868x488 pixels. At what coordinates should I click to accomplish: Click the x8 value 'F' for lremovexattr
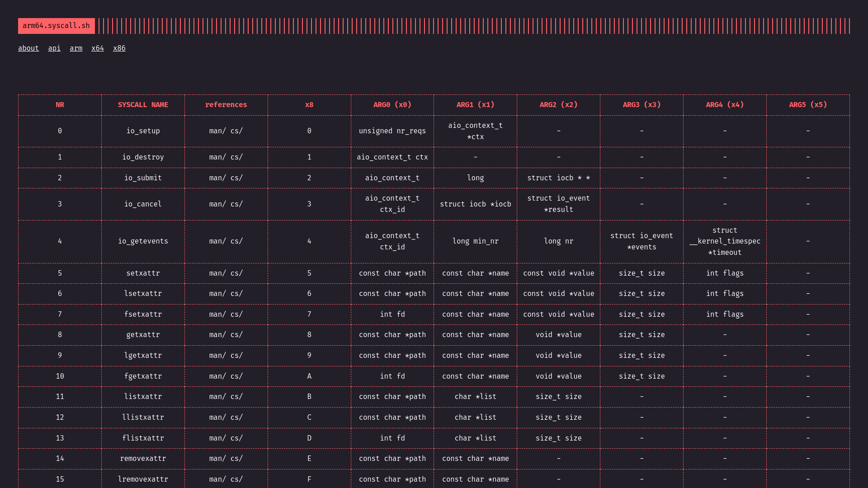(x=309, y=479)
